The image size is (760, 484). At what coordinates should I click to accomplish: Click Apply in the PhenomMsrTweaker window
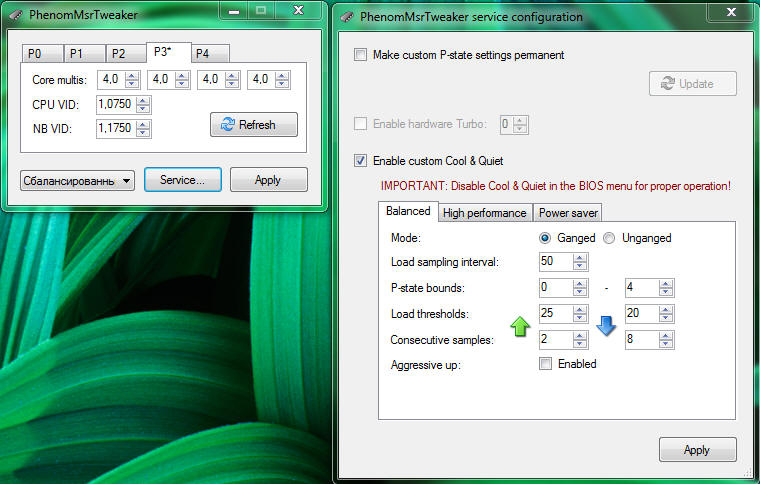pyautogui.click(x=269, y=180)
